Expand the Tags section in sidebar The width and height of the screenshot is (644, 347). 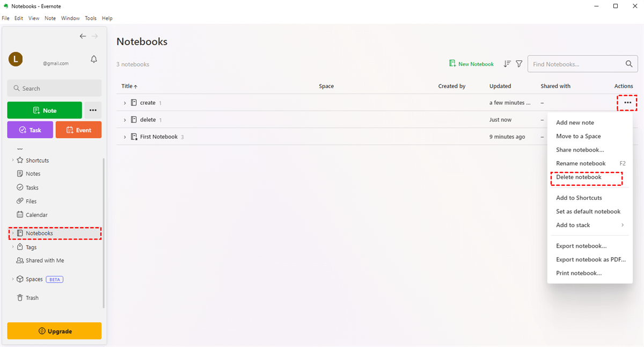coord(13,247)
